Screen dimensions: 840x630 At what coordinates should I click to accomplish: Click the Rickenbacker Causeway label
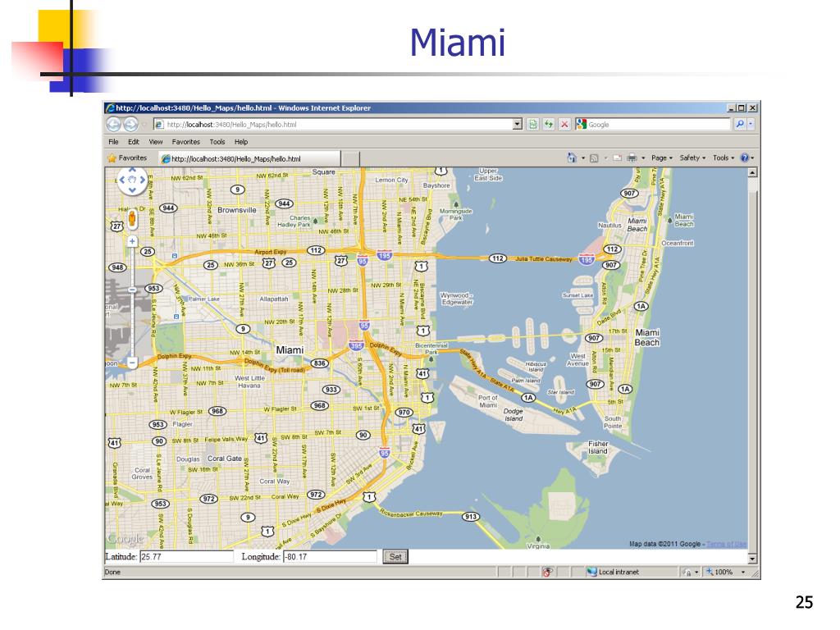[x=412, y=513]
